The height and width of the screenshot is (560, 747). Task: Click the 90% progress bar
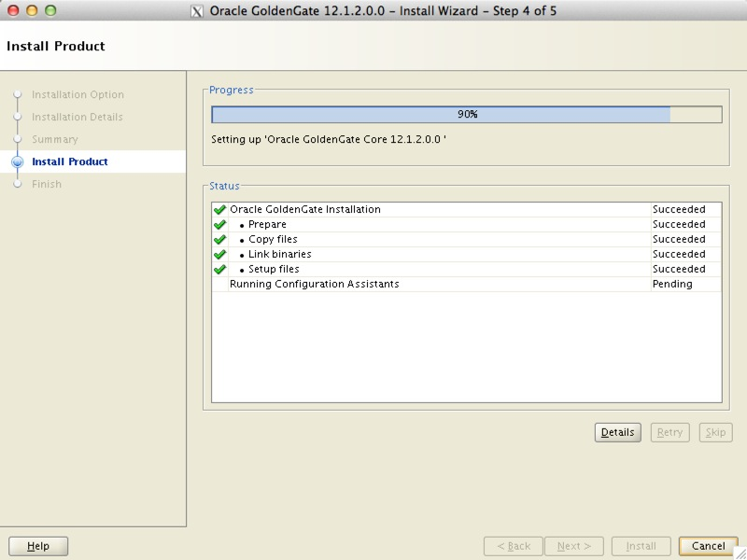pos(467,114)
